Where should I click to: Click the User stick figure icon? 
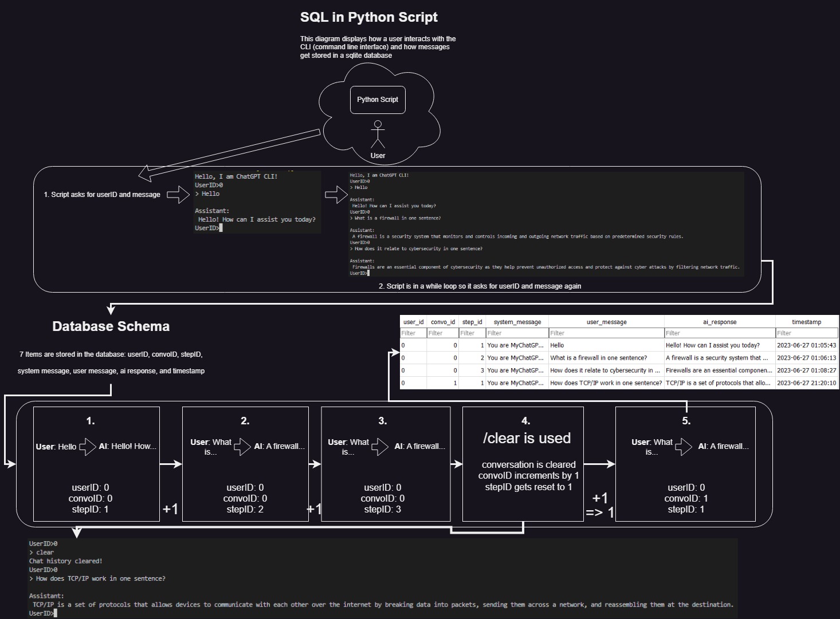tap(378, 135)
